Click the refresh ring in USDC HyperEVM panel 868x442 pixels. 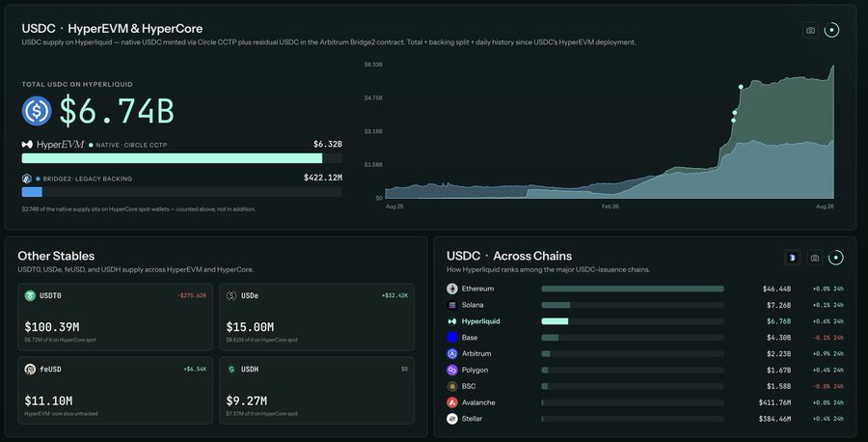pos(831,30)
